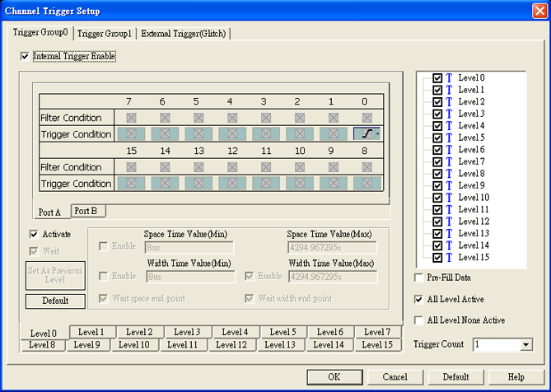Close the Channel Trigger Setup dialog
Screen dimensions: 551x392
[539, 11]
